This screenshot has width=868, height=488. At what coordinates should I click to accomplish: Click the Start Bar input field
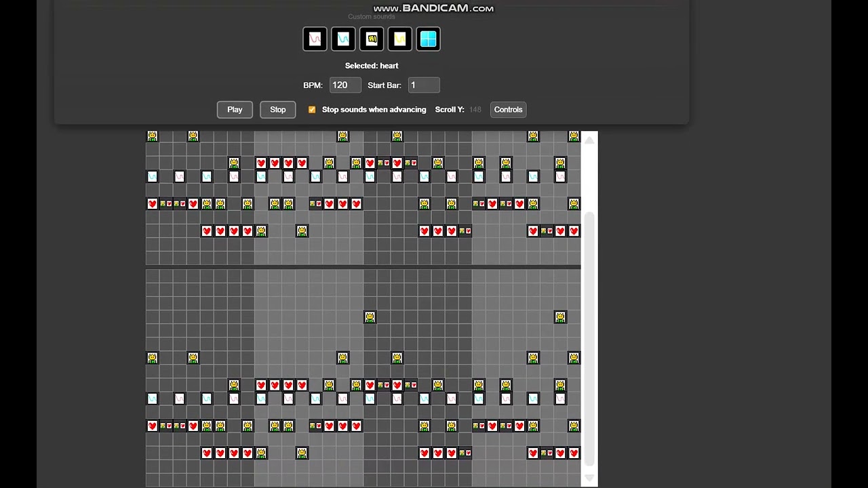tap(424, 85)
